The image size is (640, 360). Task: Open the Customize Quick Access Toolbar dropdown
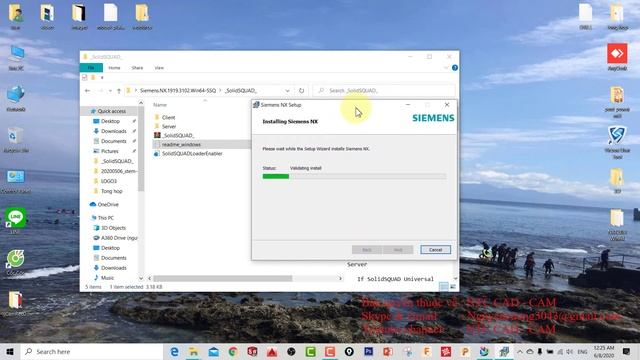pyautogui.click(x=102, y=78)
